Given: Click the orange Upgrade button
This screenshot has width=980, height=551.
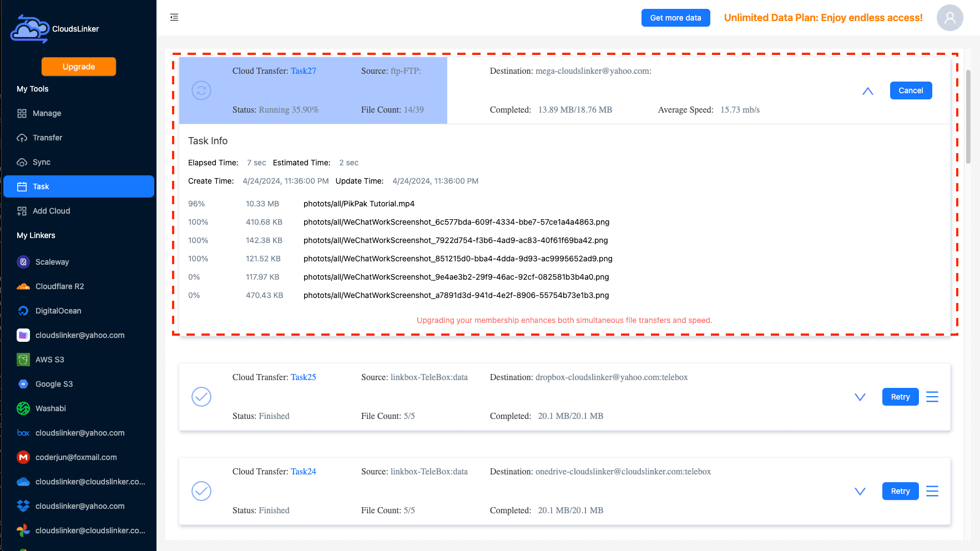Looking at the screenshot, I should point(79,67).
